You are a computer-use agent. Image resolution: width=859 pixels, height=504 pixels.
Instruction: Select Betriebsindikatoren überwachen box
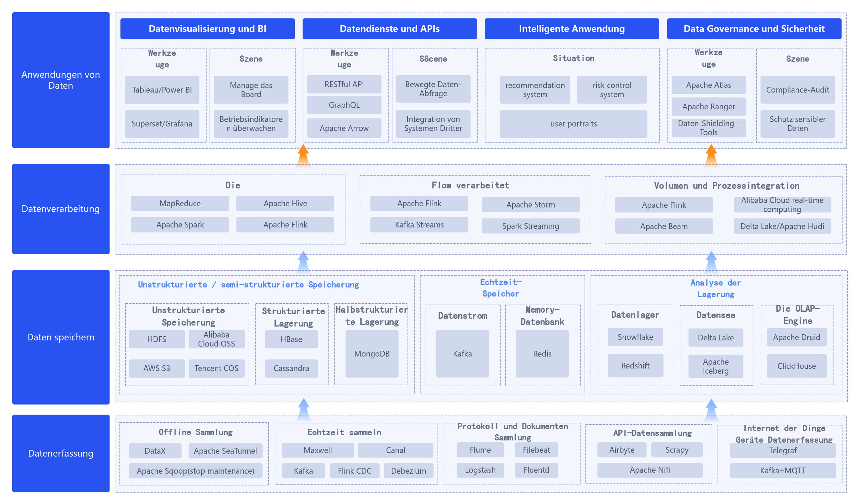coord(251,124)
